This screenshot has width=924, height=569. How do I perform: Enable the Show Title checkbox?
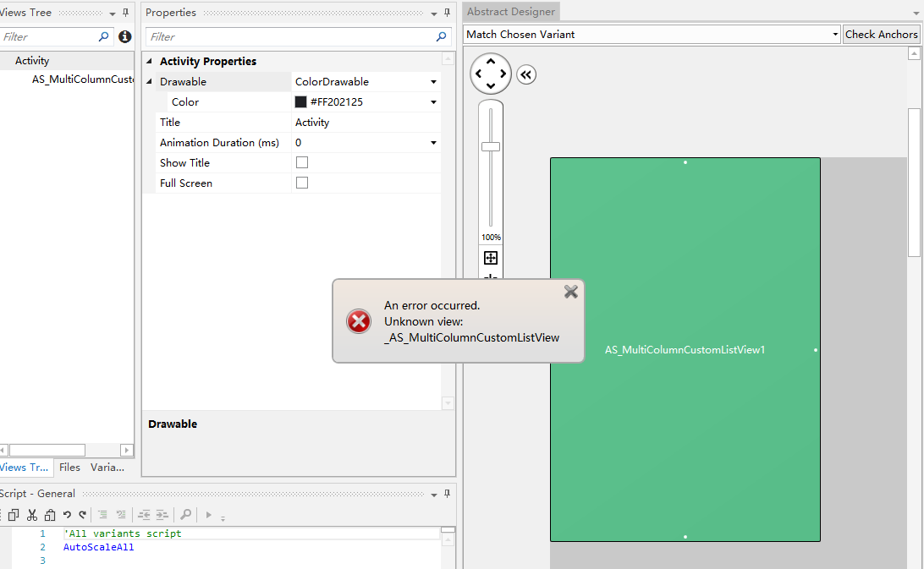coord(302,162)
